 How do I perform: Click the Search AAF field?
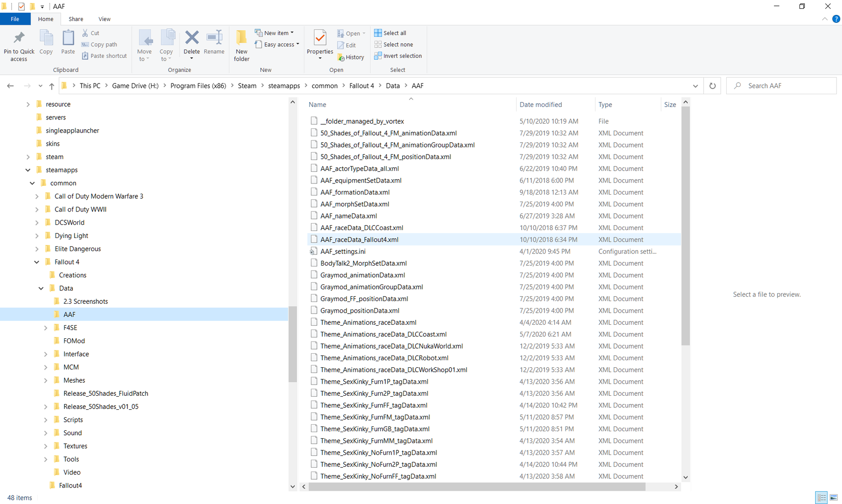tap(781, 86)
